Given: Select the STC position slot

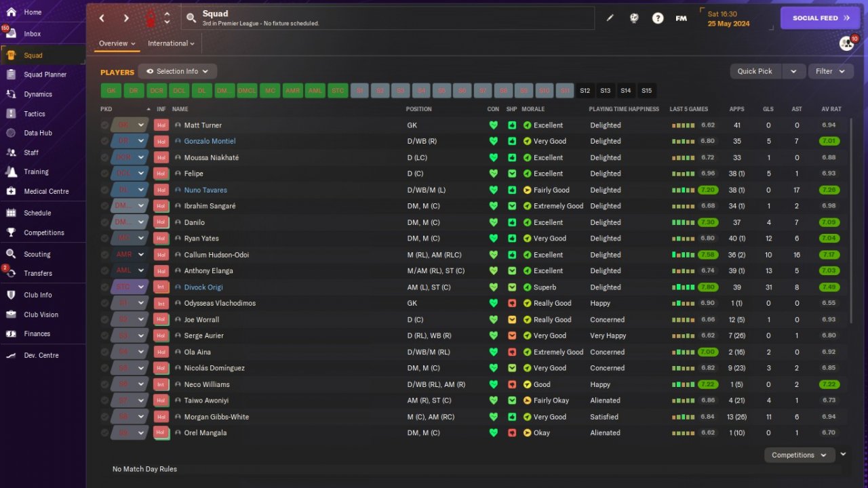Looking at the screenshot, I should [337, 91].
